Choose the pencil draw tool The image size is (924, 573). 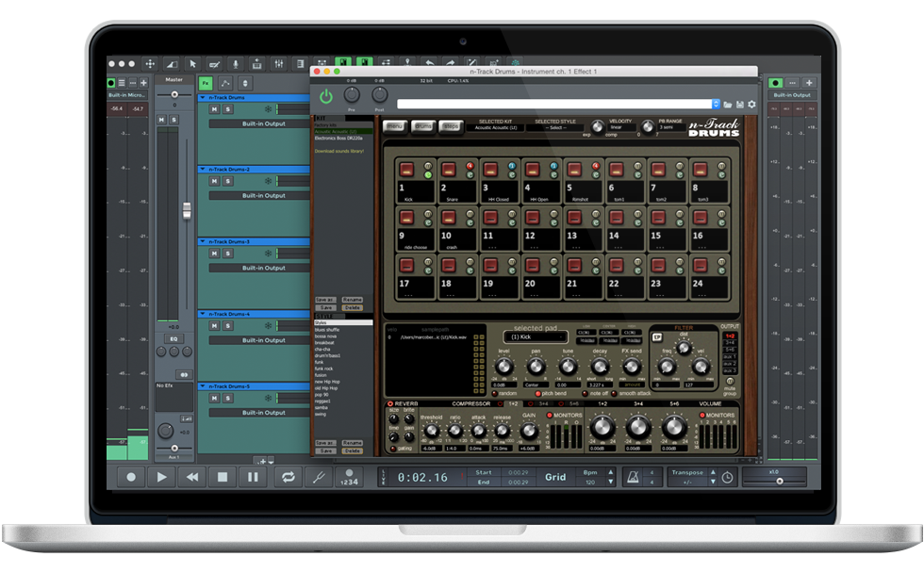[x=214, y=63]
